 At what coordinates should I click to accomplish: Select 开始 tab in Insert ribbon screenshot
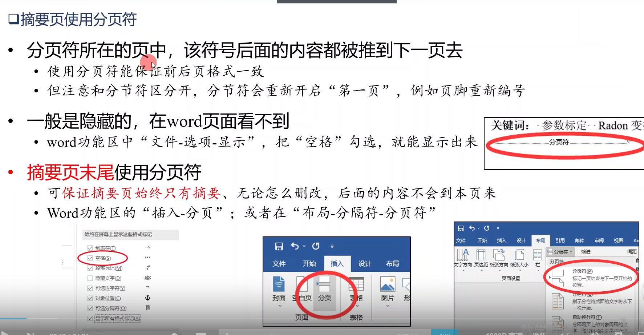pos(309,264)
